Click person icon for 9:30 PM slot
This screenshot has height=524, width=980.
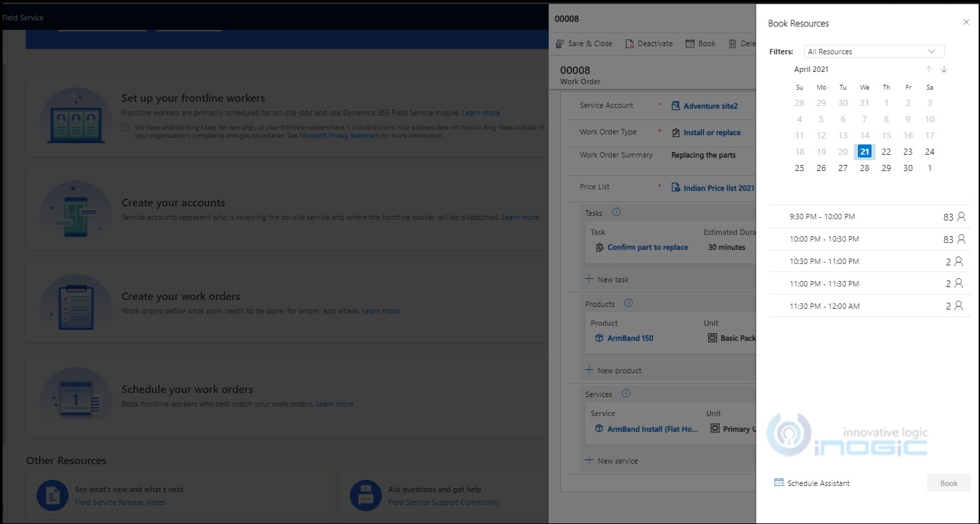[x=960, y=217]
